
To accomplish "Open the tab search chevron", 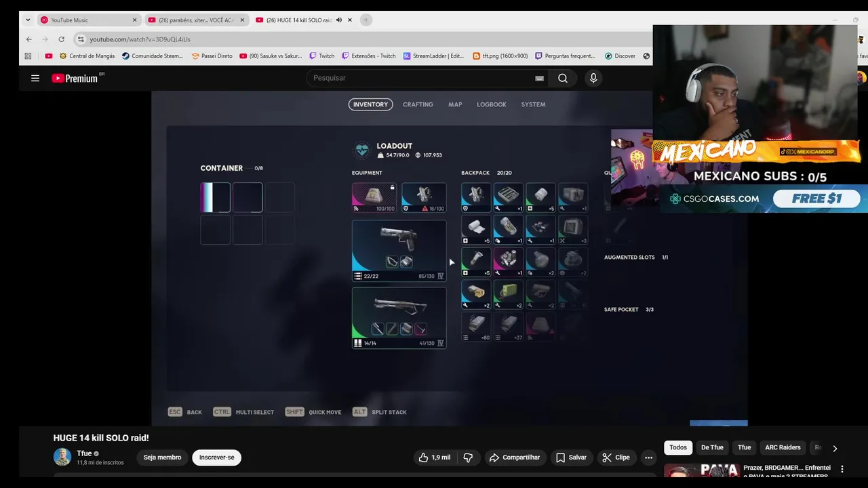I will (x=28, y=20).
